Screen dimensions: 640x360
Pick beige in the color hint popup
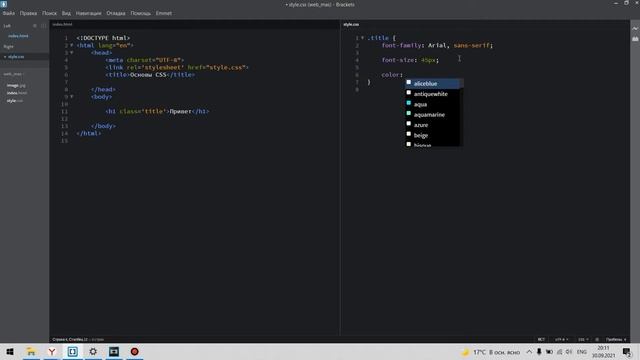pyautogui.click(x=433, y=135)
